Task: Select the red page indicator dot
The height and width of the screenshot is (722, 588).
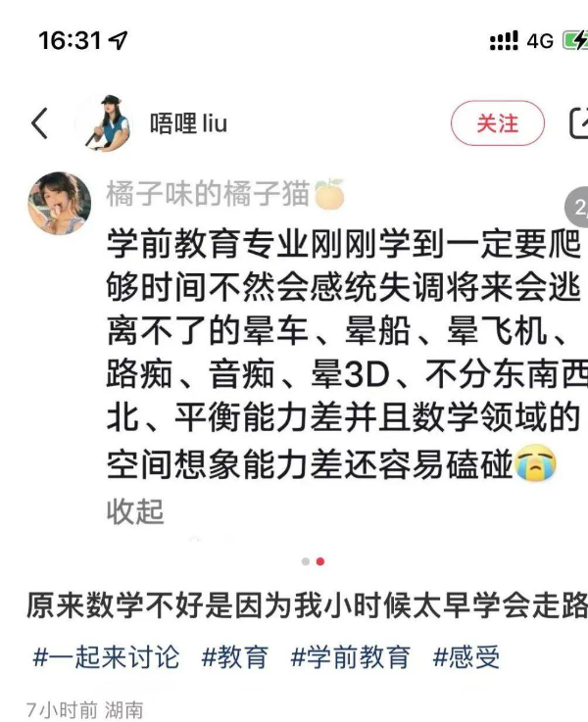Action: [x=320, y=561]
